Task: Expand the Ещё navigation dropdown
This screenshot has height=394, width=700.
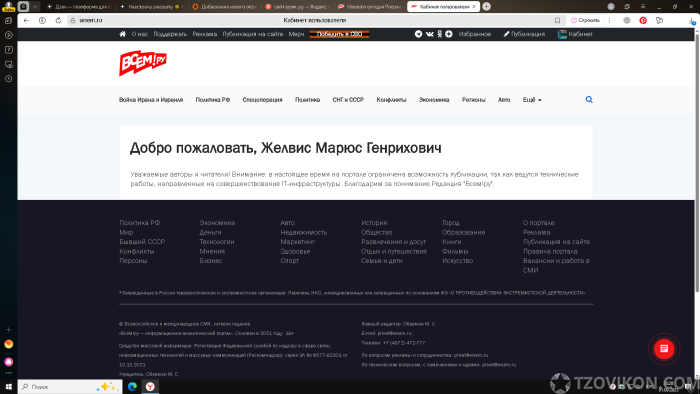Action: tap(532, 100)
